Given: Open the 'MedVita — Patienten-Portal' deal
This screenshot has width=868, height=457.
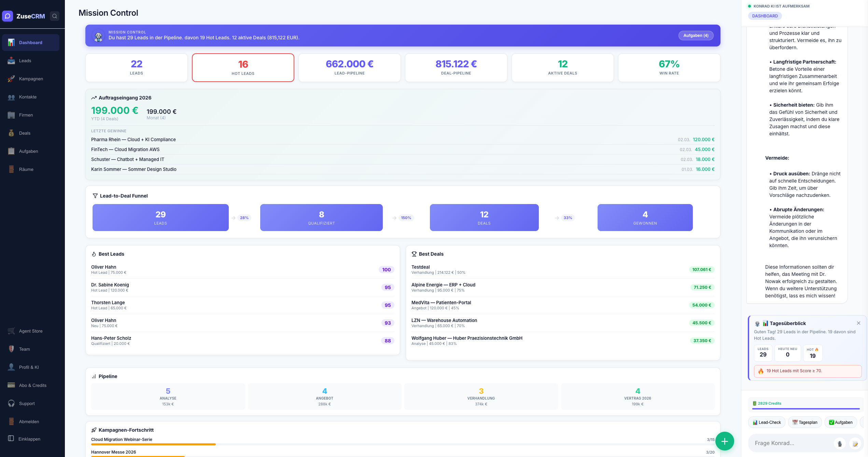Looking at the screenshot, I should (x=563, y=305).
